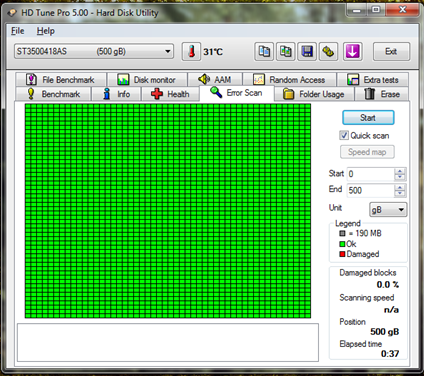This screenshot has width=424, height=376.
Task: Open the Help menu
Action: tap(45, 31)
